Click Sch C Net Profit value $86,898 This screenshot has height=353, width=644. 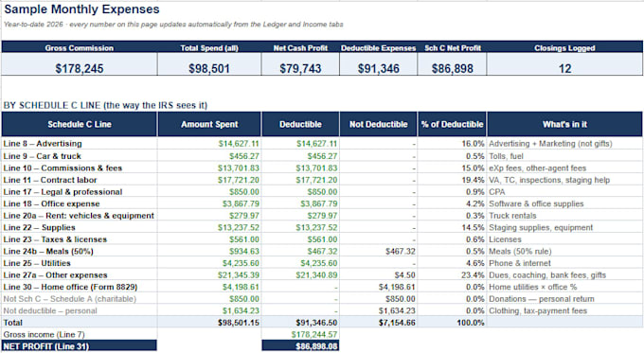tap(452, 68)
